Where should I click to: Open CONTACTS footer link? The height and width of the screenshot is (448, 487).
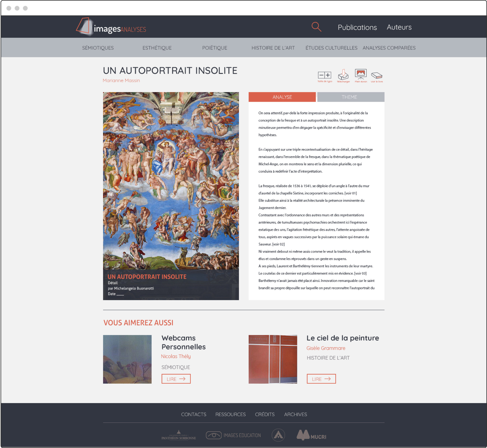194,414
